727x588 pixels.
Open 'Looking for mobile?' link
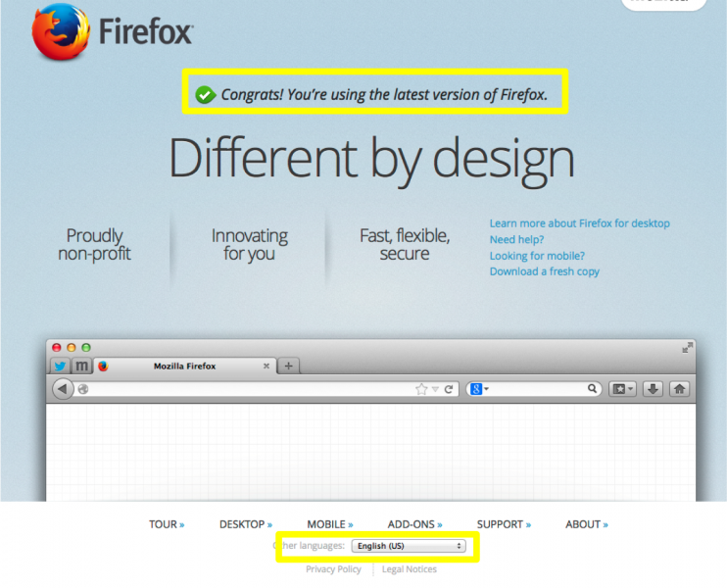click(x=537, y=256)
